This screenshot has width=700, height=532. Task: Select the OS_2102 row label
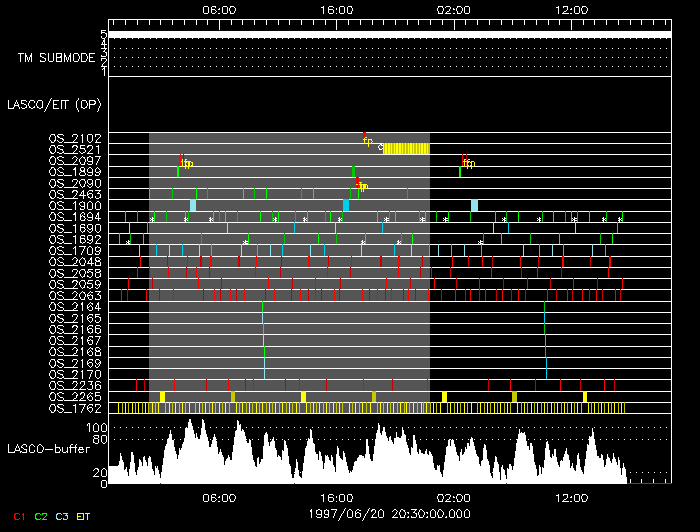click(75, 138)
